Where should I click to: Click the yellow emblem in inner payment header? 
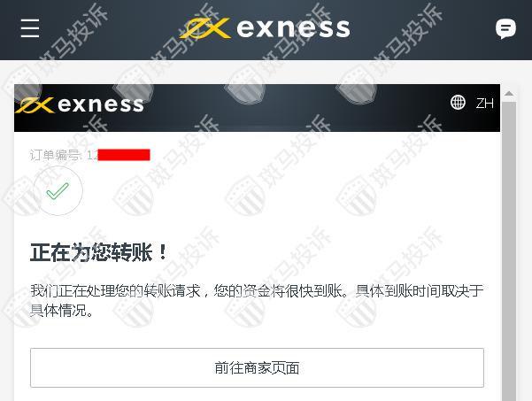tap(35, 104)
